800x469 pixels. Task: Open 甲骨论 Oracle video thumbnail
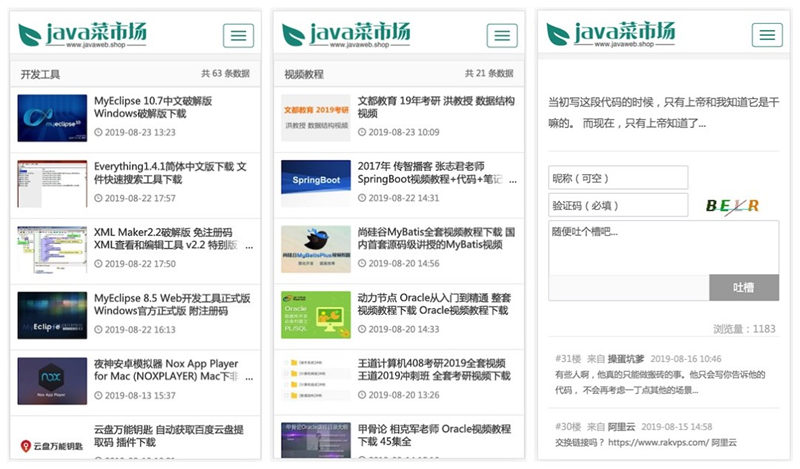tap(316, 440)
